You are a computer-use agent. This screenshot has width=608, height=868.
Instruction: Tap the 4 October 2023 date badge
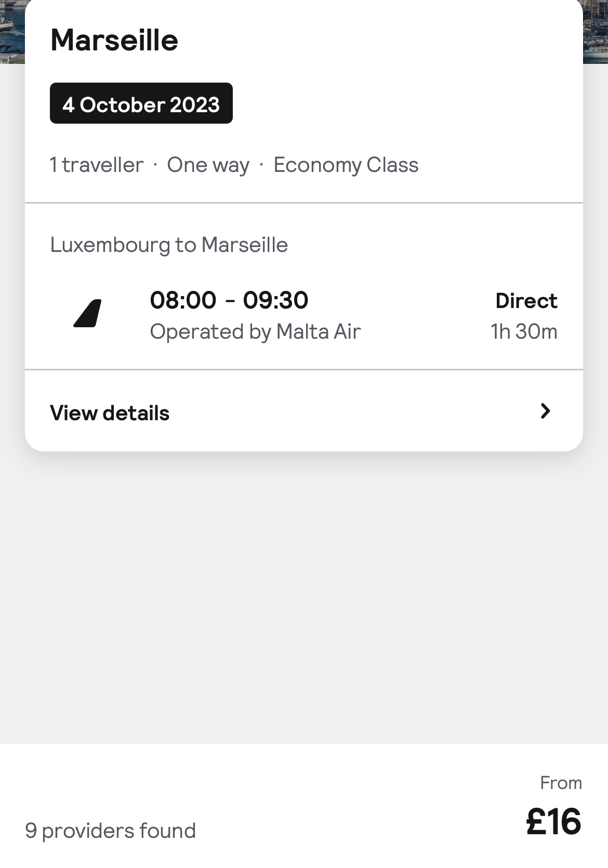[141, 103]
